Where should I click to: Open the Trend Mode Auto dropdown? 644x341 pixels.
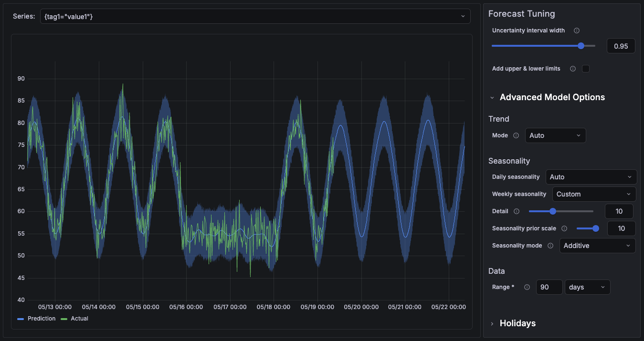[x=555, y=135]
